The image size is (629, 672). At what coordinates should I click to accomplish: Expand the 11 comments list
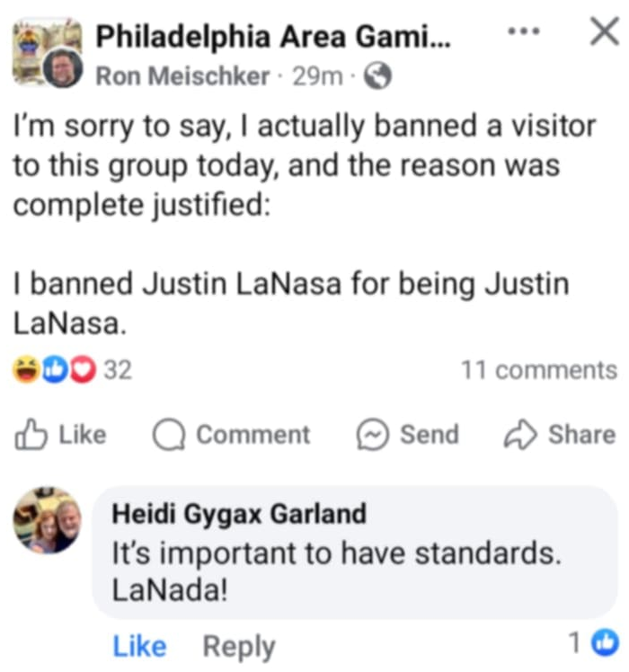(538, 369)
